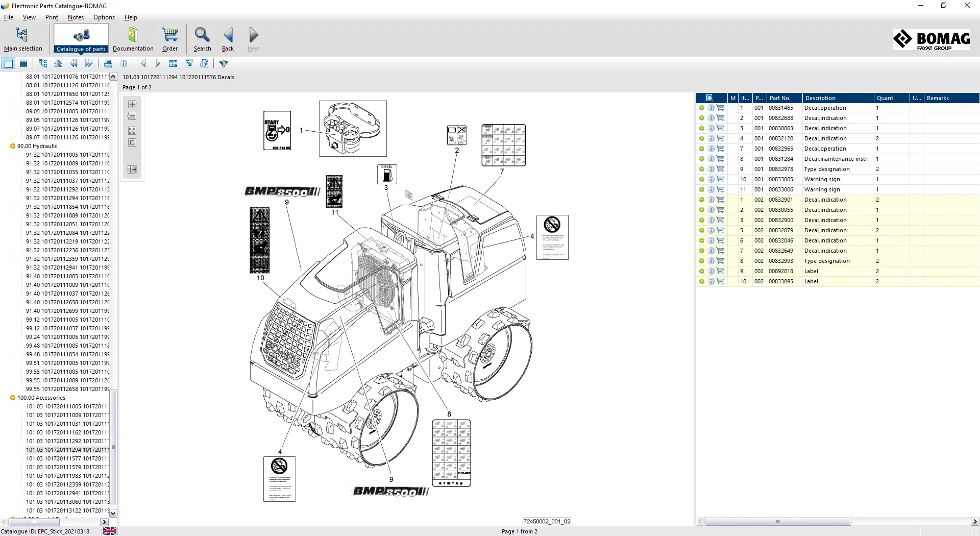Click the search-in-list icon in table header
The width and height of the screenshot is (980, 536).
click(709, 98)
